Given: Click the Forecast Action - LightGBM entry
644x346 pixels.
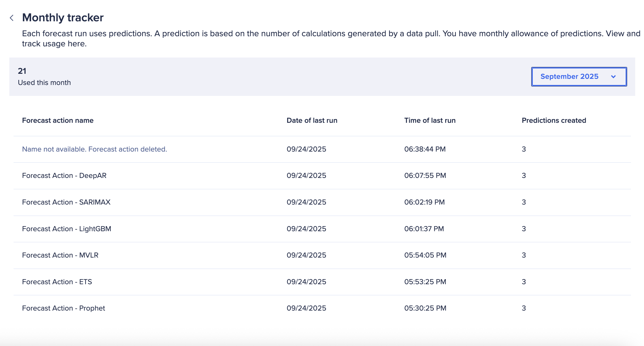Looking at the screenshot, I should pos(67,229).
